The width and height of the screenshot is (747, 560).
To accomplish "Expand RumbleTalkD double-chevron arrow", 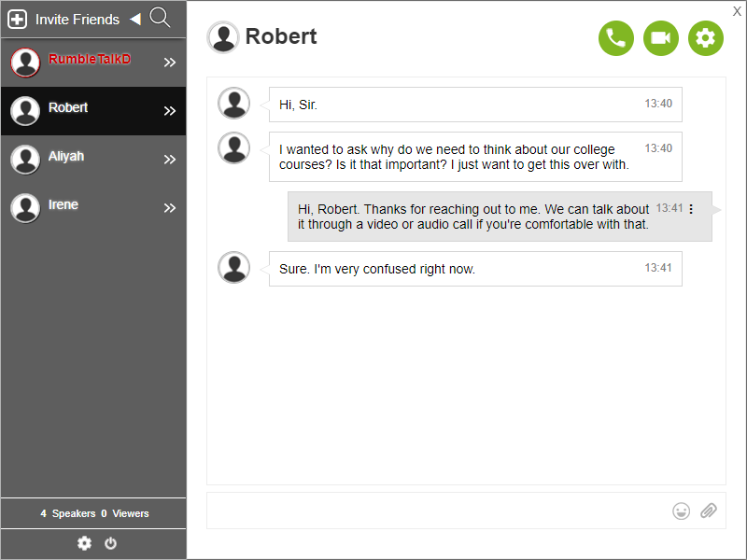I will 169,63.
